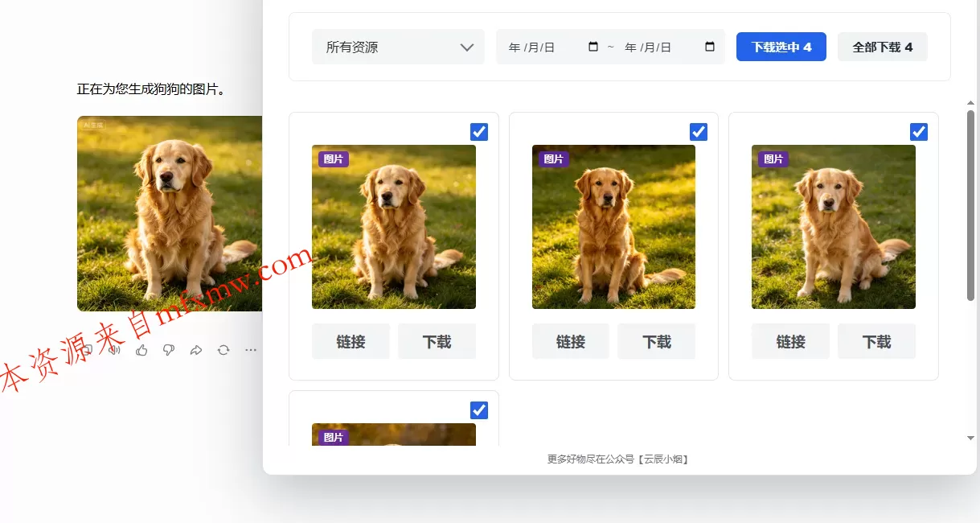
Task: Expand the 所有资源 resource type dropdown
Action: tap(398, 47)
